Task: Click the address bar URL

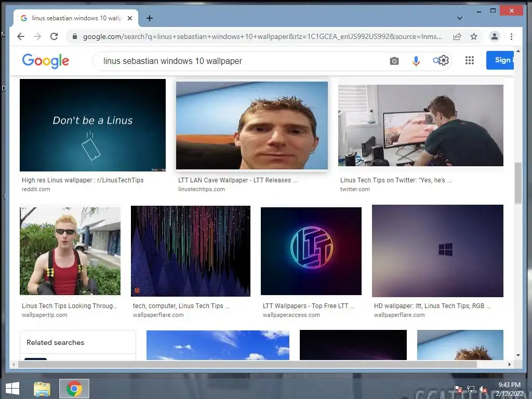Action: click(262, 36)
